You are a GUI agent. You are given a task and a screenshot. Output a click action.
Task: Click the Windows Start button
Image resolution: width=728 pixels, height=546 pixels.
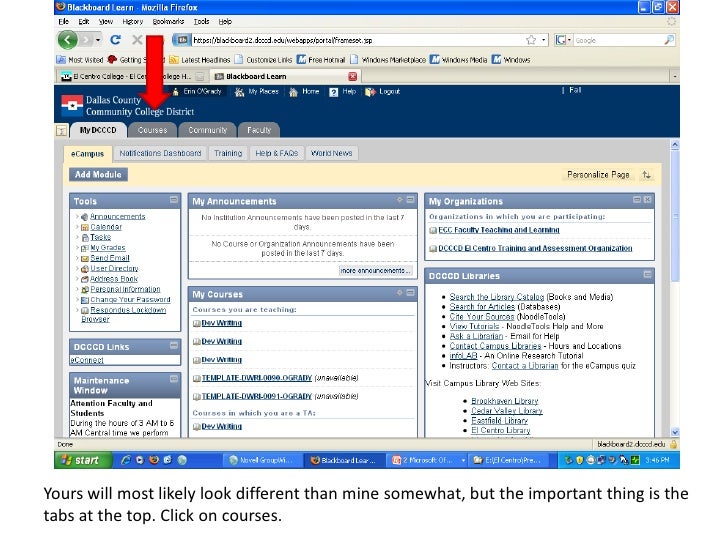(x=83, y=460)
